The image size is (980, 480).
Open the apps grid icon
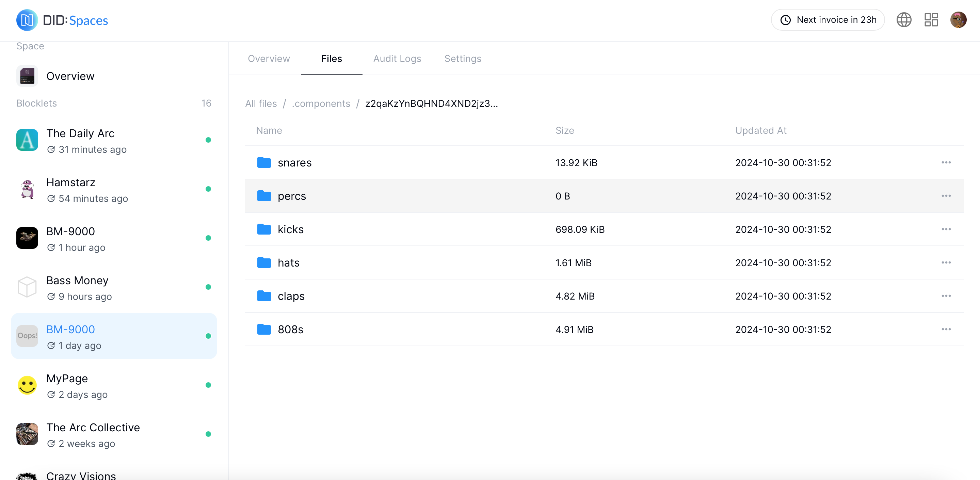(x=931, y=20)
